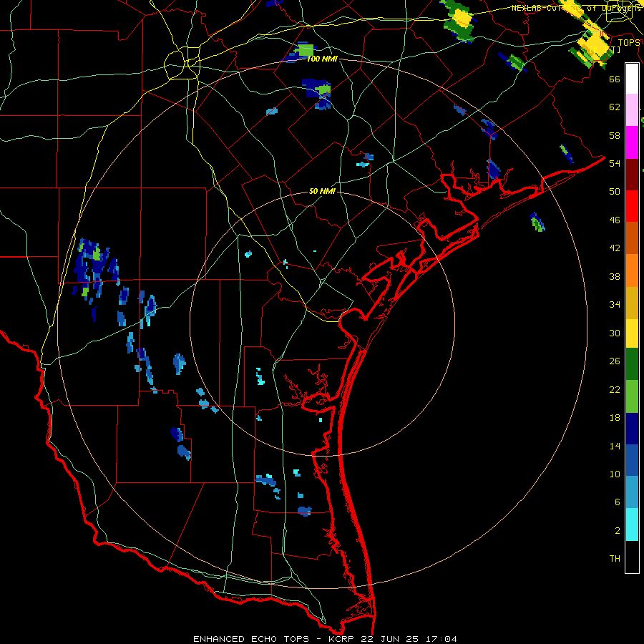
Task: Select the medium blue legend swatch
Action: point(632,460)
